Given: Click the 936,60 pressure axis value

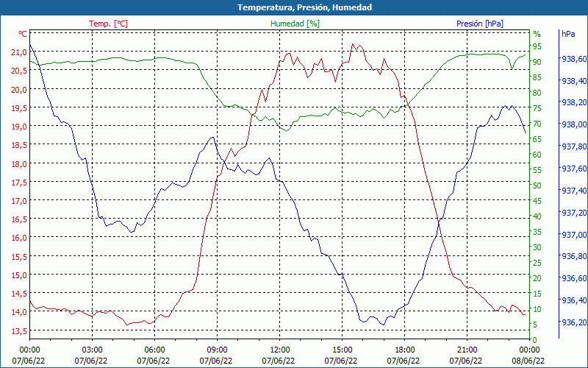Looking at the screenshot, I should coord(574,279).
